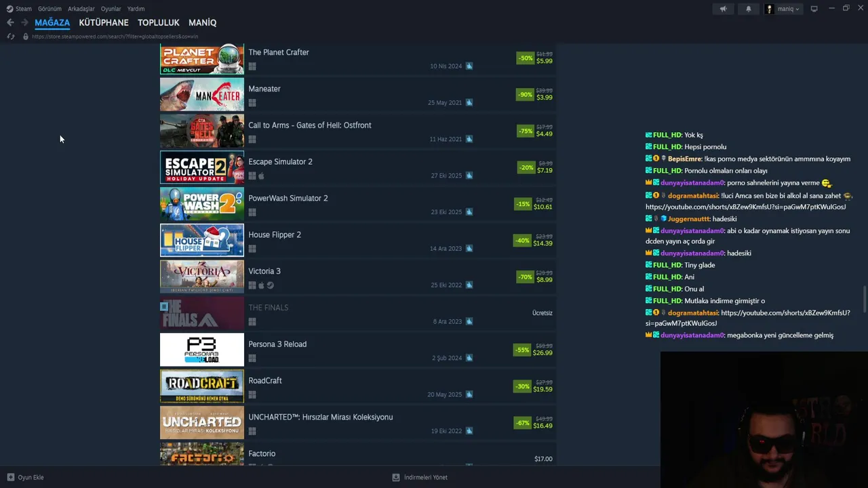Open the Escape Simulator 2 title
The width and height of the screenshot is (868, 488).
280,162
